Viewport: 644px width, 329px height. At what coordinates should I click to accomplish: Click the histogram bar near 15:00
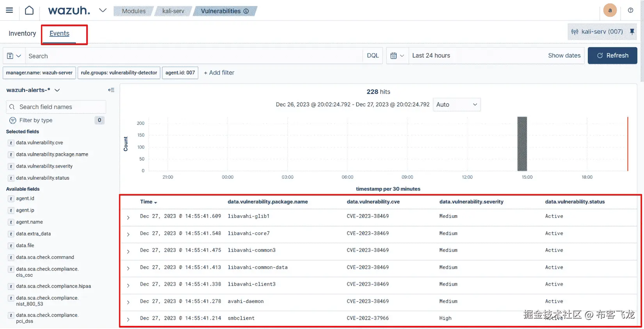[x=522, y=144]
